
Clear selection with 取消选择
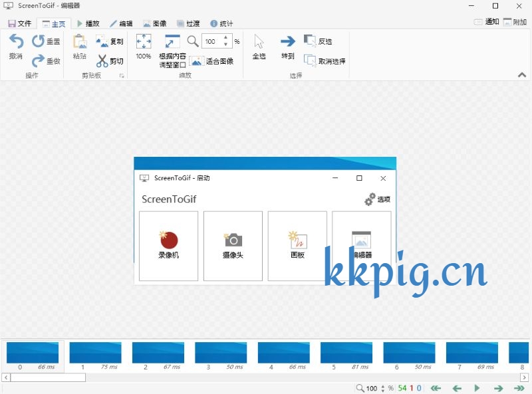(x=325, y=61)
